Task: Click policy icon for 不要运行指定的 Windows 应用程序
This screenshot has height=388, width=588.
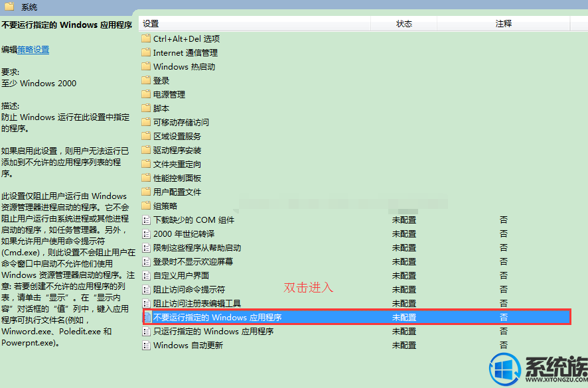Action: (x=147, y=317)
